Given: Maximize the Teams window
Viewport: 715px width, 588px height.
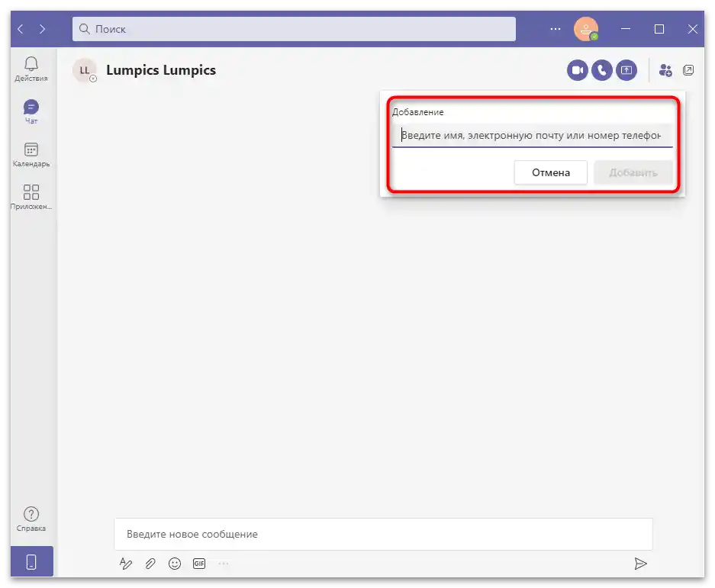Looking at the screenshot, I should pos(659,29).
